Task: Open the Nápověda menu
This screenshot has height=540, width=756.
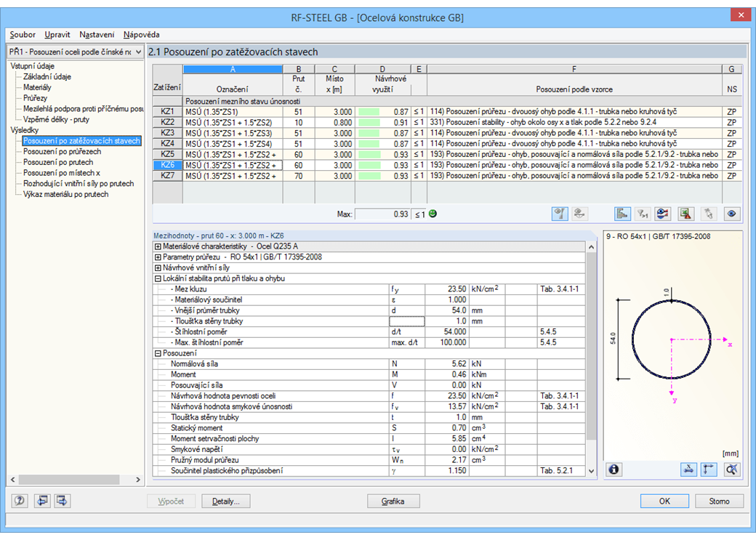Action: [x=141, y=35]
